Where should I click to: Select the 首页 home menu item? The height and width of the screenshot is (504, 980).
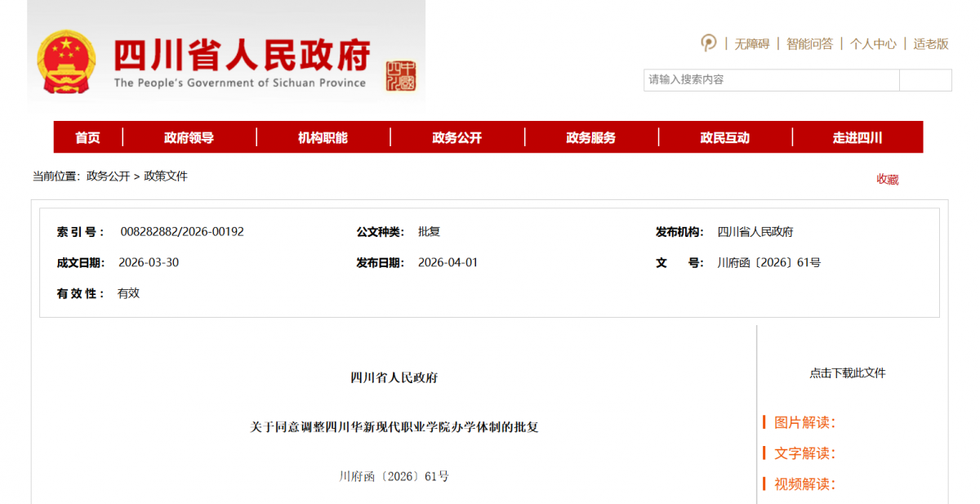pyautogui.click(x=88, y=137)
